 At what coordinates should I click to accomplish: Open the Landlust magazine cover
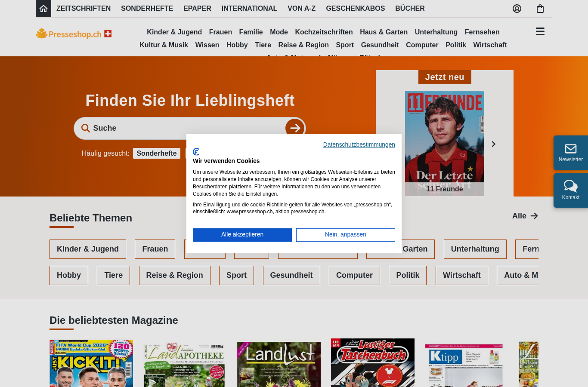pos(279,364)
